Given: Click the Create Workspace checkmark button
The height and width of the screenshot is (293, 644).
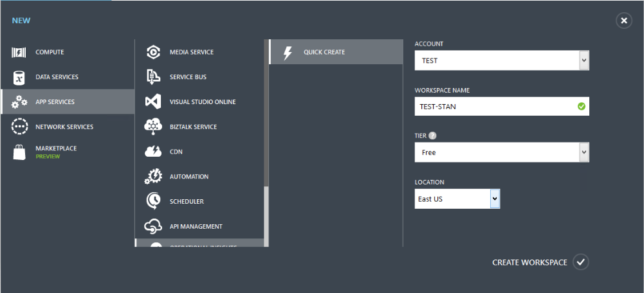Looking at the screenshot, I should [581, 262].
